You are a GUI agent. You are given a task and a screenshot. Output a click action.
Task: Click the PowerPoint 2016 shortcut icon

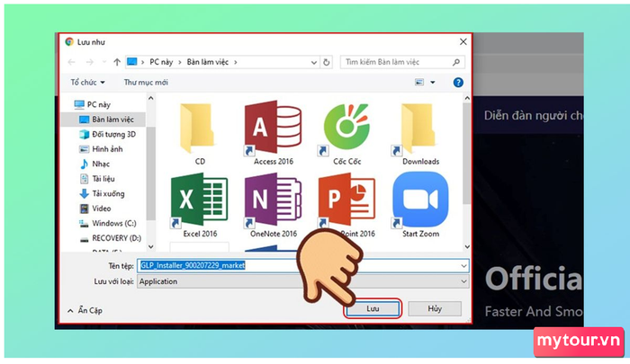346,200
